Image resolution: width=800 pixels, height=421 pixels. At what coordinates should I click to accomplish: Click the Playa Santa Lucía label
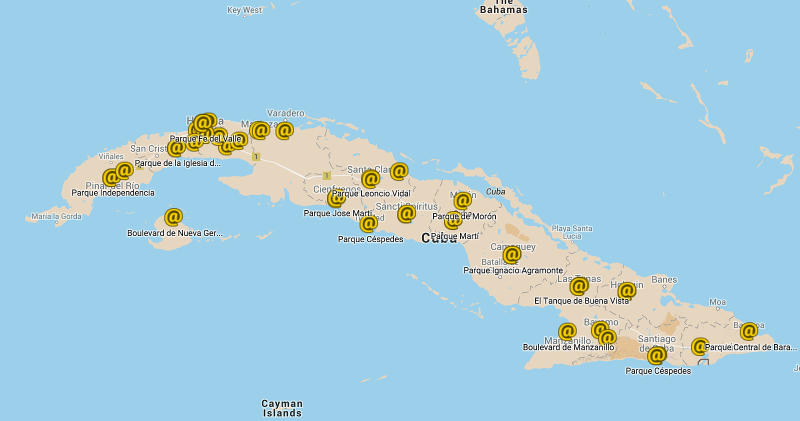pyautogui.click(x=572, y=232)
